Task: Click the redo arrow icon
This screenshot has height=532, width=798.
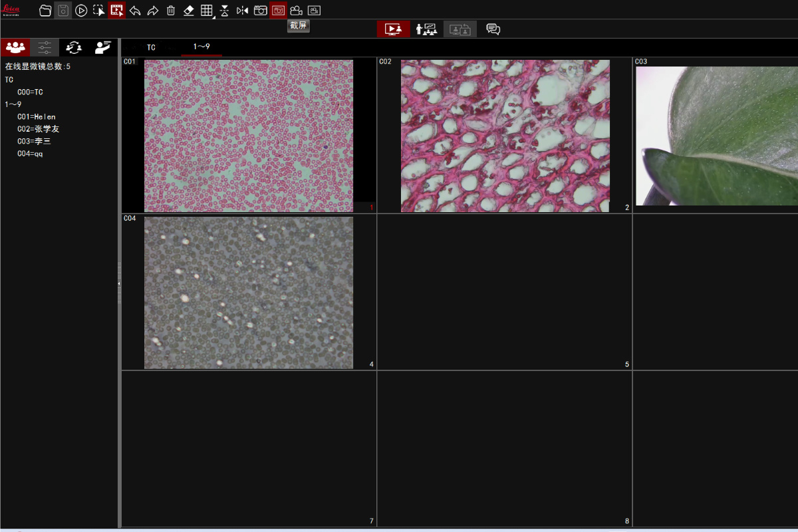Action: pyautogui.click(x=153, y=11)
